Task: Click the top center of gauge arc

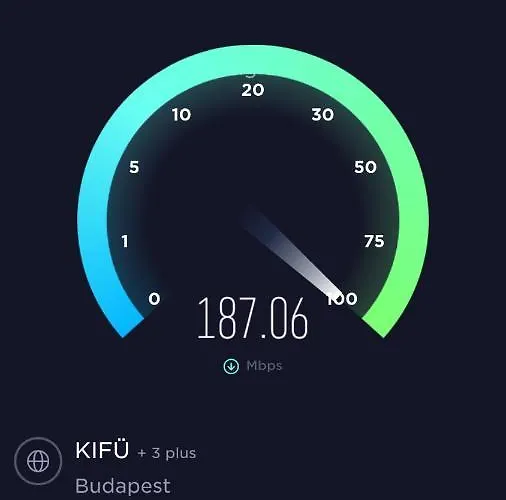Action: point(253,60)
